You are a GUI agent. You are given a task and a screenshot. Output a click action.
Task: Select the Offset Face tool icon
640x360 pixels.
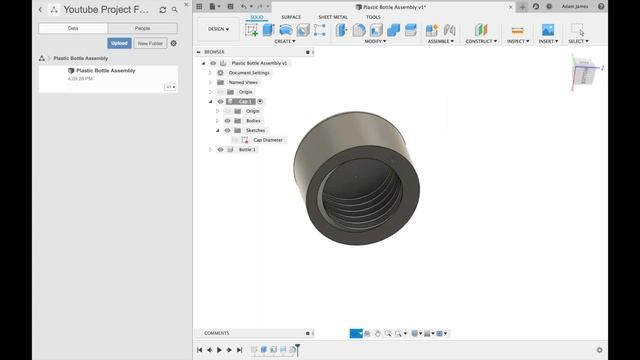click(x=411, y=30)
